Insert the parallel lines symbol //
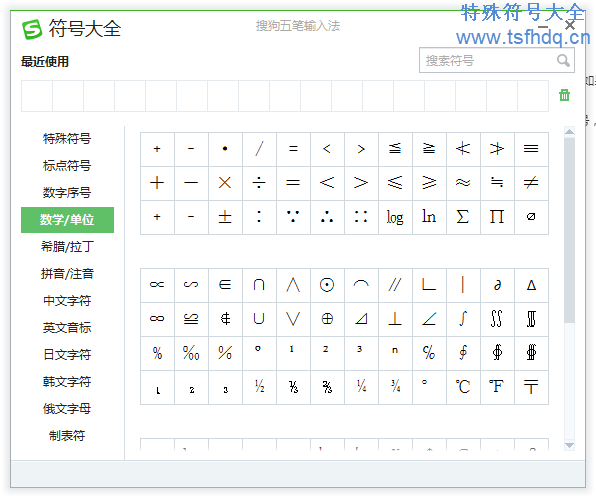Image resolution: width=596 pixels, height=498 pixels. pyautogui.click(x=395, y=285)
